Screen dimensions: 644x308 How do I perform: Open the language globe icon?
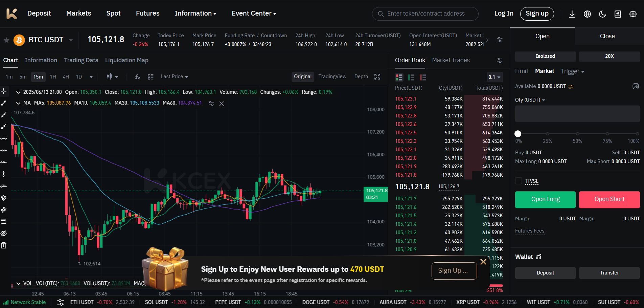[x=587, y=14]
